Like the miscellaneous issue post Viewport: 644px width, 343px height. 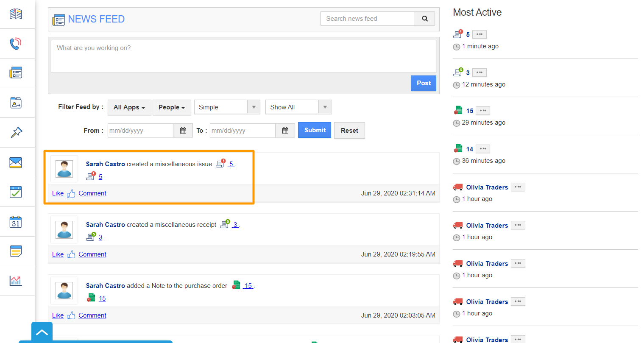point(58,193)
